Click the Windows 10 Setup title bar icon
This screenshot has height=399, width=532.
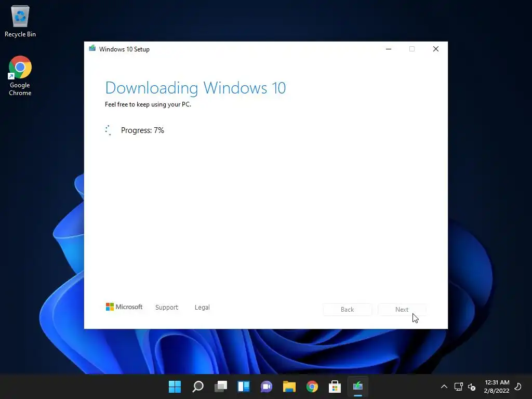tap(92, 48)
